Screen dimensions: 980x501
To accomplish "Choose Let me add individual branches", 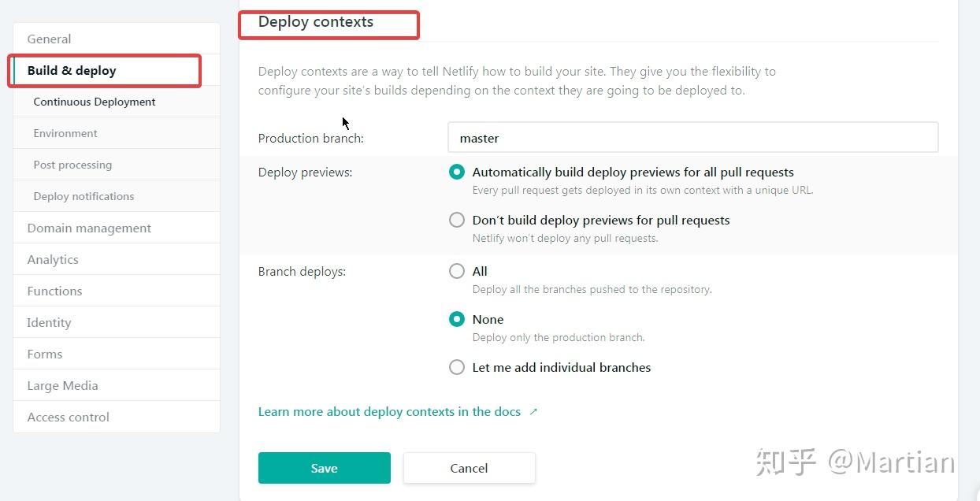I will click(457, 367).
